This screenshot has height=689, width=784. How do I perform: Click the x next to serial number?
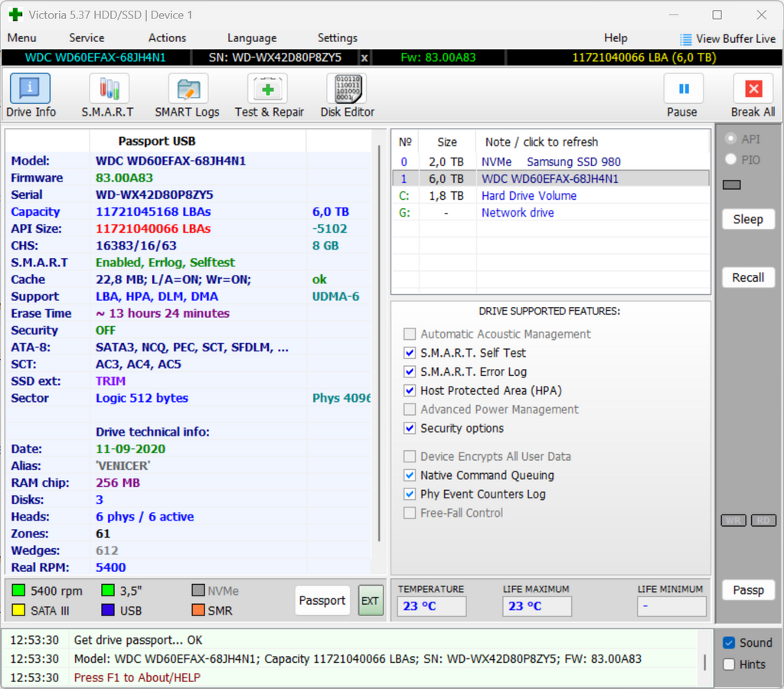[x=364, y=57]
